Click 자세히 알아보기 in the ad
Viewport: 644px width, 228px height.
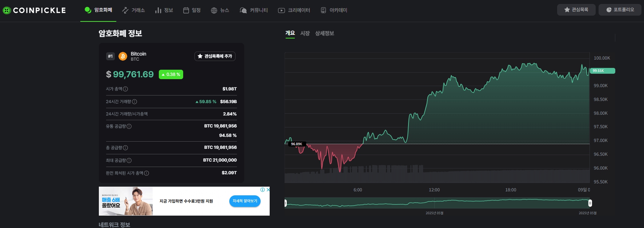tap(245, 201)
